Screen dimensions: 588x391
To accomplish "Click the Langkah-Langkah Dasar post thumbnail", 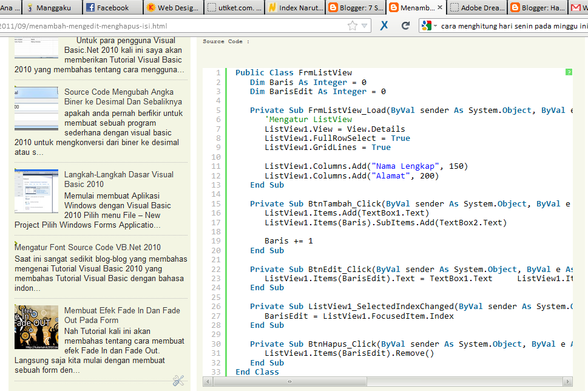I will [x=36, y=191].
